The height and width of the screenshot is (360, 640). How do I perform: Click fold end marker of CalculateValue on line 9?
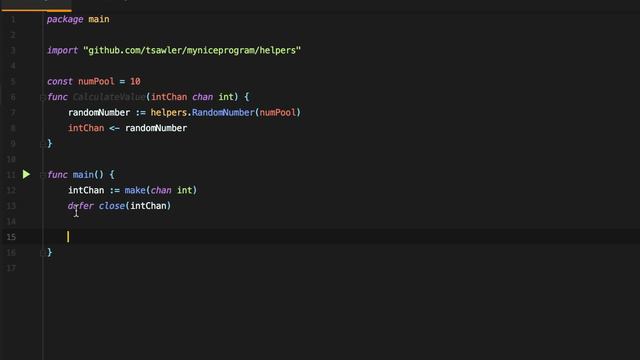click(42, 144)
